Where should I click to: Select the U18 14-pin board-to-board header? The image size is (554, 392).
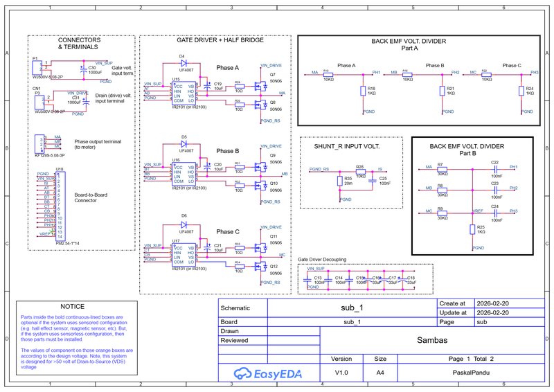60,206
